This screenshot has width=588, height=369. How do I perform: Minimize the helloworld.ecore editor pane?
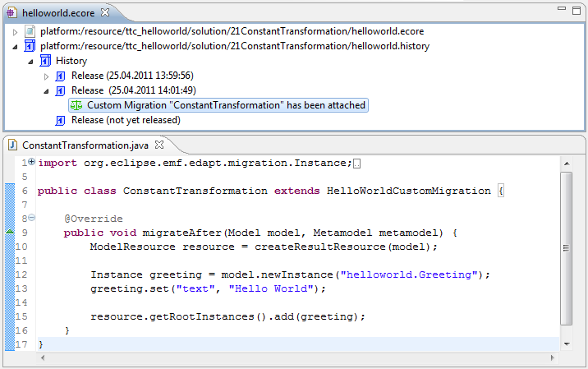tap(562, 8)
